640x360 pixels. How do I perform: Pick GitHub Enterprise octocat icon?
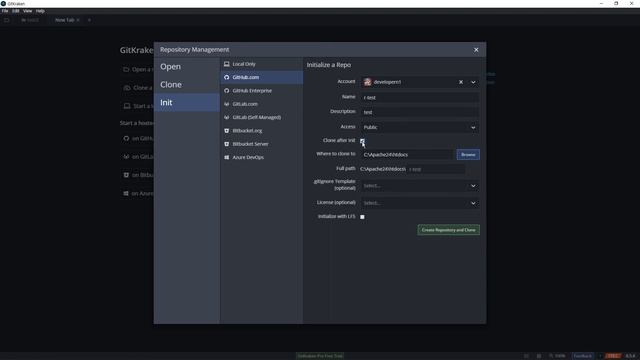coord(227,91)
